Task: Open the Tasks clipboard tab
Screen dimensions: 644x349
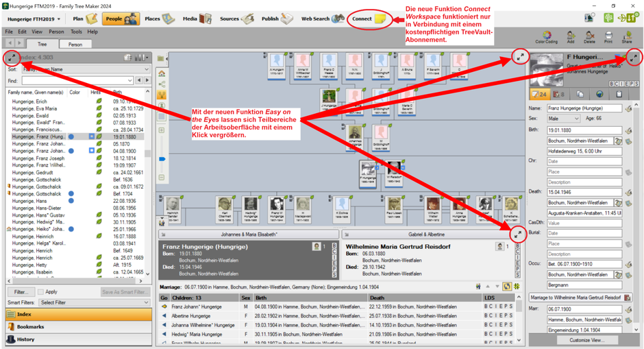Action: (x=619, y=94)
